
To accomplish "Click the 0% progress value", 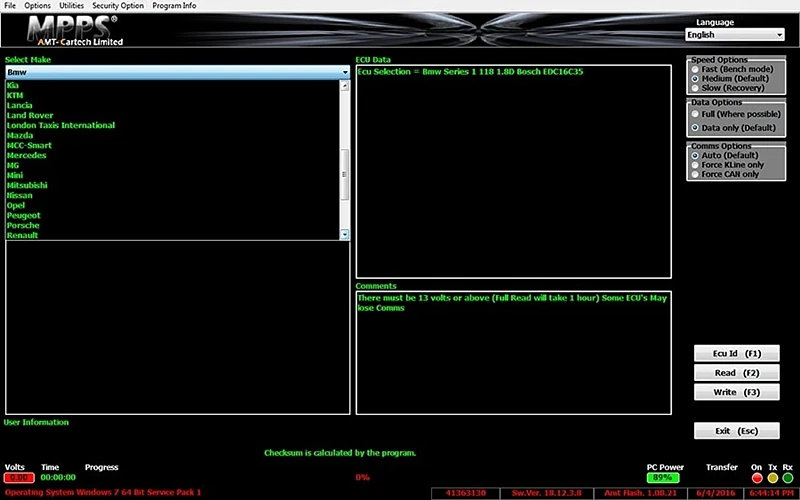I will click(x=362, y=478).
